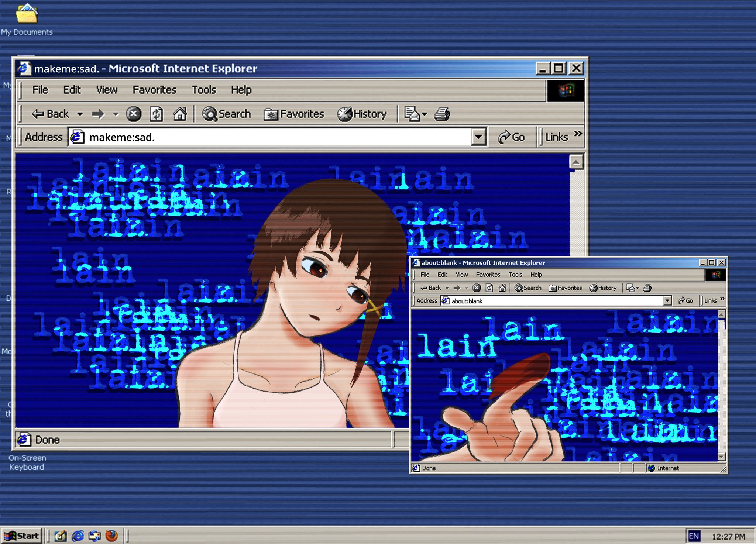Viewport: 756px width, 544px height.
Task: Click Edit page icon in about:blank window
Action: (630, 288)
